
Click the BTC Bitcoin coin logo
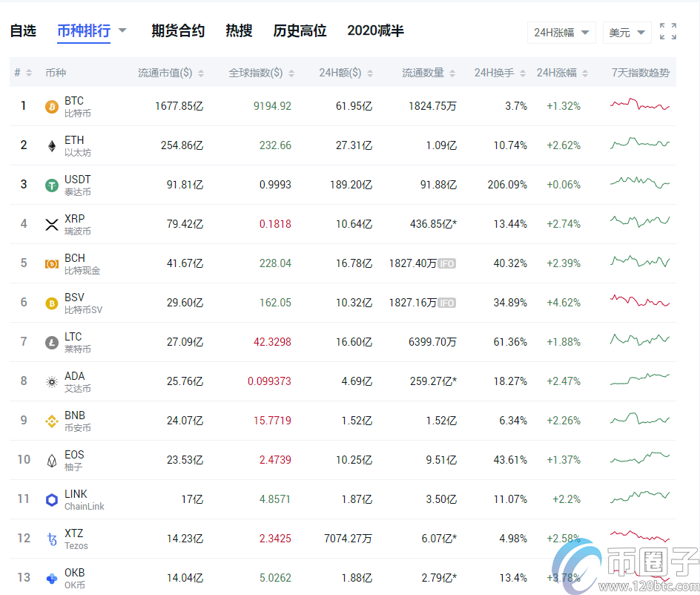[52, 107]
